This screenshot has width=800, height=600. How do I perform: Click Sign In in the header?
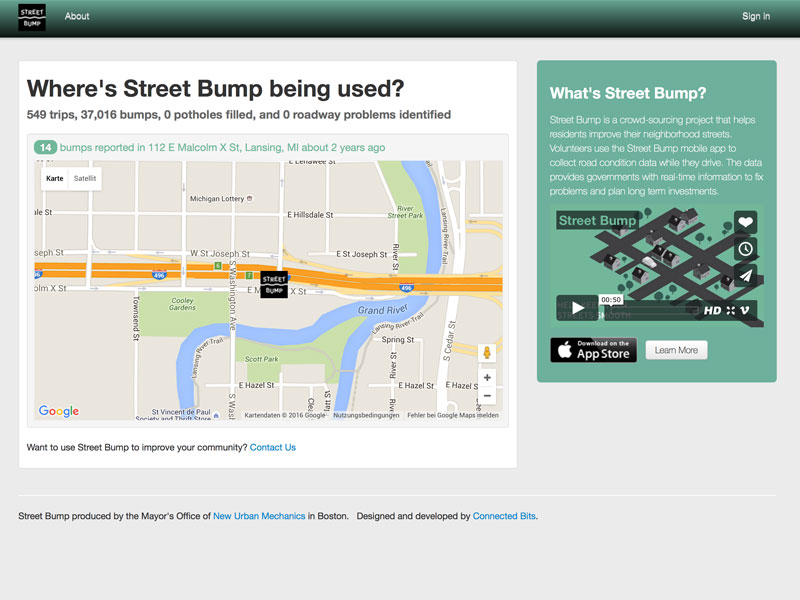pyautogui.click(x=756, y=16)
